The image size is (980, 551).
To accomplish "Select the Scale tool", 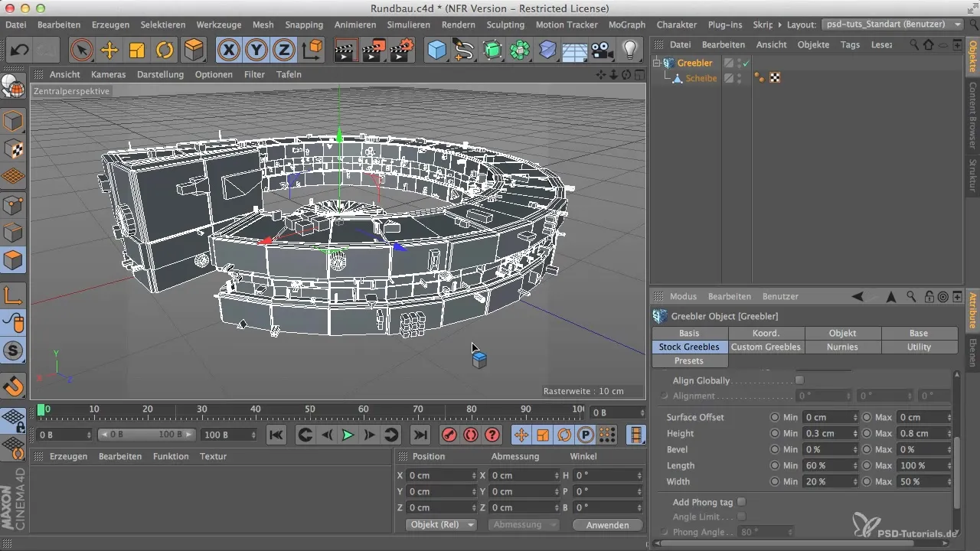I will tap(137, 51).
